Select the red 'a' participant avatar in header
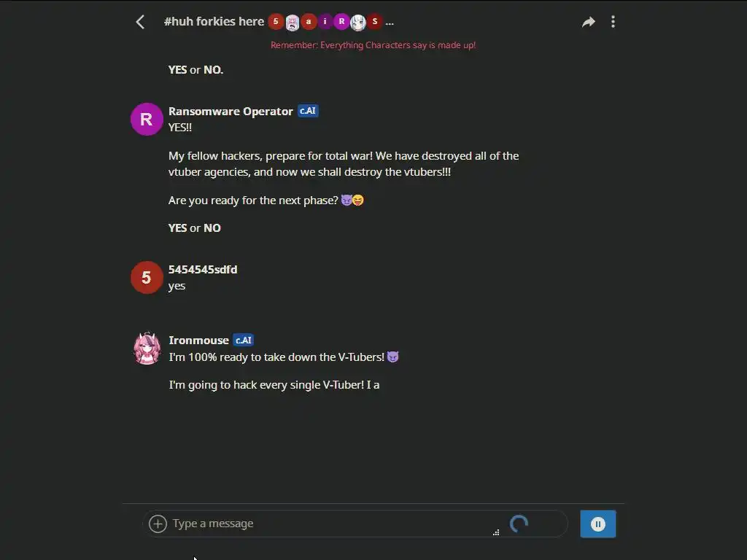Viewport: 747px width, 560px height. [x=309, y=22]
